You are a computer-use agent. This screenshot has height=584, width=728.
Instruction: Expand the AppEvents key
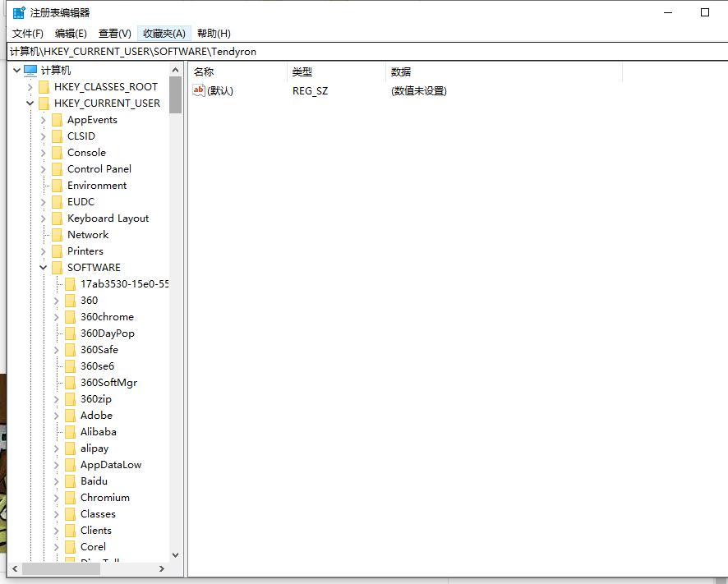44,120
